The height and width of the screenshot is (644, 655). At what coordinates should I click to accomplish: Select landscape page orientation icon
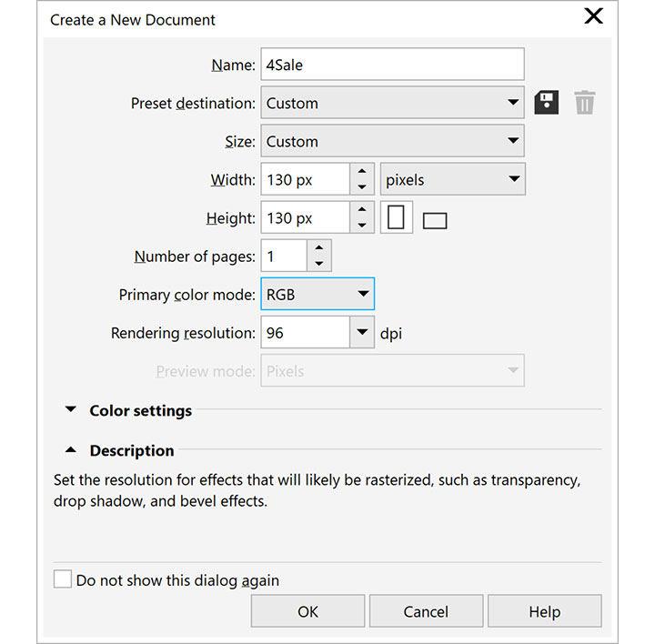coord(435,220)
